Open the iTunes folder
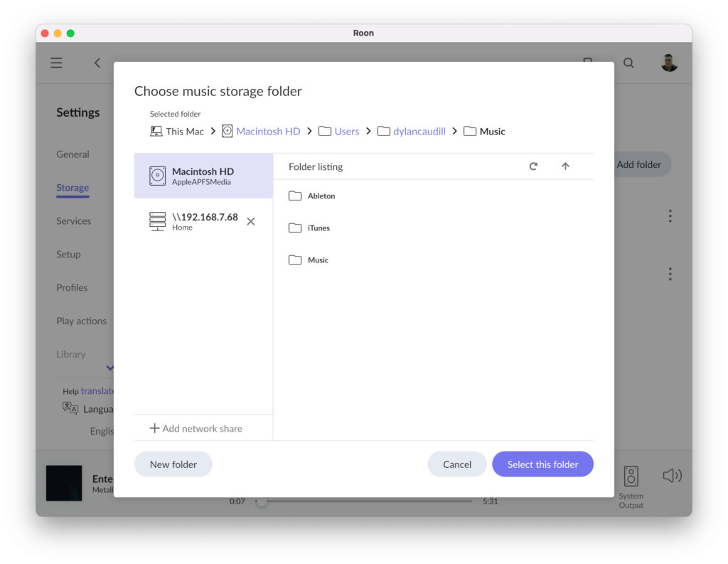728x564 pixels. [x=309, y=228]
